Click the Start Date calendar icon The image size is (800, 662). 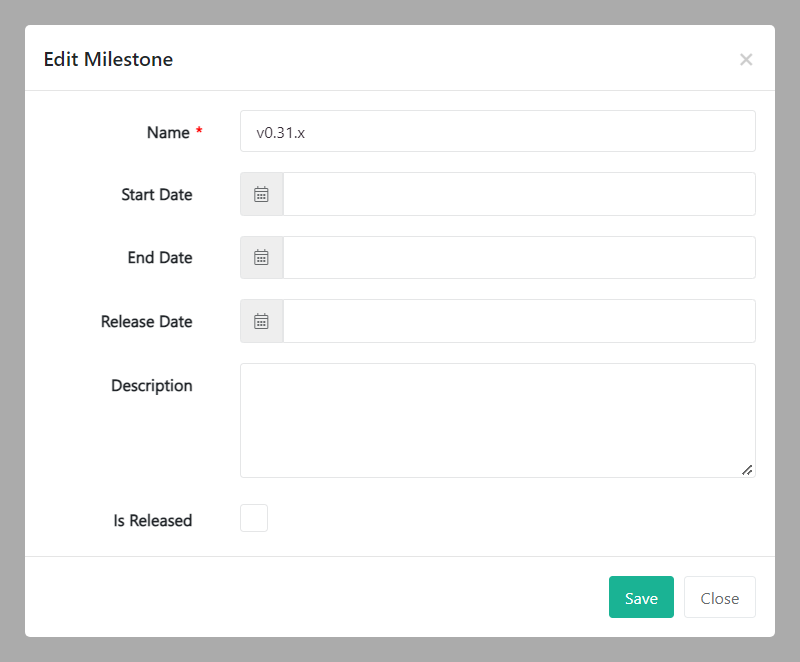click(x=261, y=194)
